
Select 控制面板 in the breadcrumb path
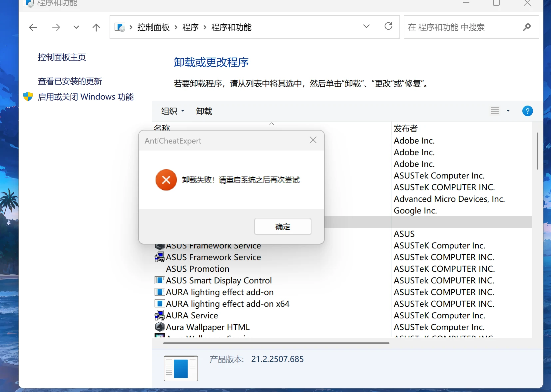(x=153, y=27)
